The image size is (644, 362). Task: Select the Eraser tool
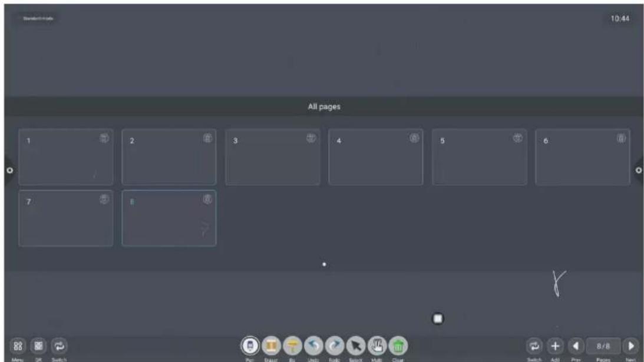coord(271,346)
